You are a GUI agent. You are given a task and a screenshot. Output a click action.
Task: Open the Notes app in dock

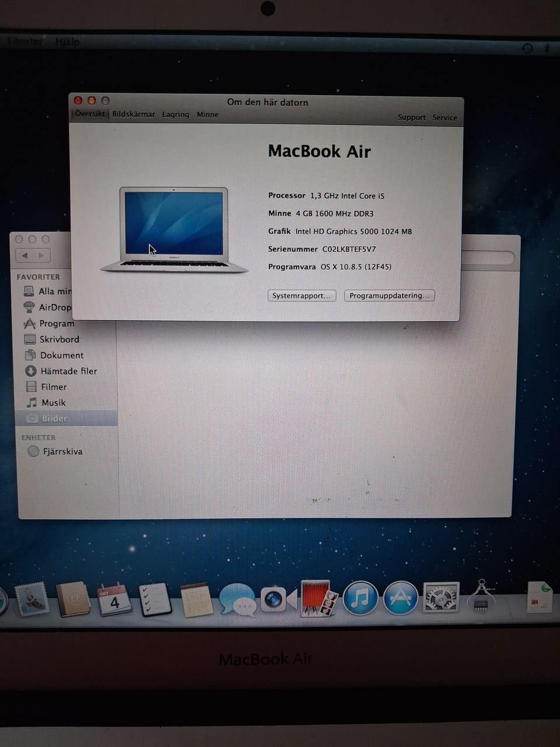pos(197,600)
